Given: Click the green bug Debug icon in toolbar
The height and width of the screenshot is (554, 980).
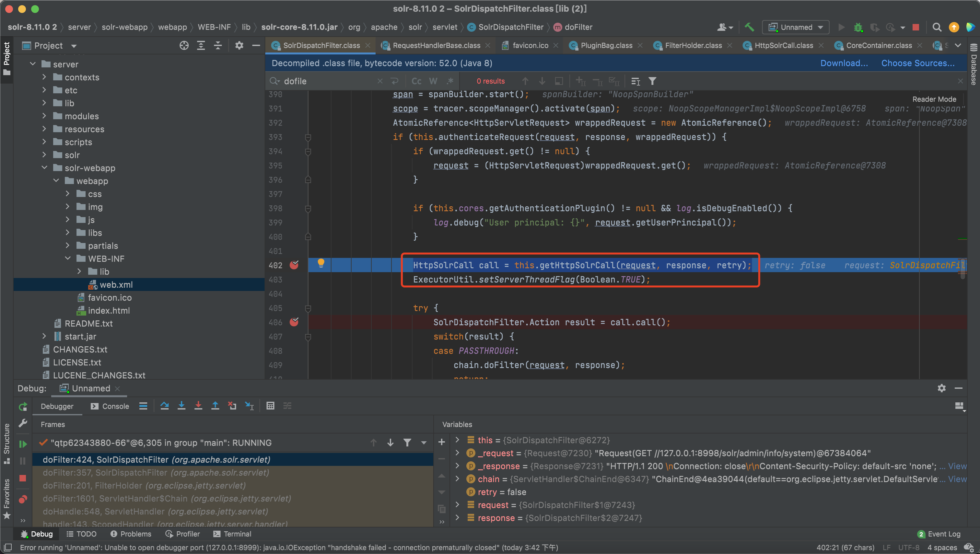Looking at the screenshot, I should pyautogui.click(x=858, y=27).
